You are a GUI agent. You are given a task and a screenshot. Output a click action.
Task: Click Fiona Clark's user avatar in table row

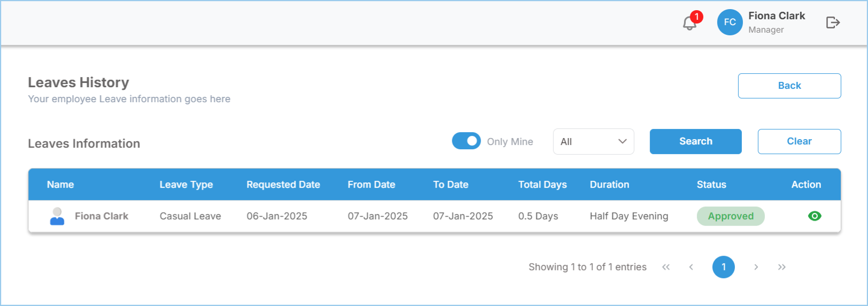[x=57, y=216]
